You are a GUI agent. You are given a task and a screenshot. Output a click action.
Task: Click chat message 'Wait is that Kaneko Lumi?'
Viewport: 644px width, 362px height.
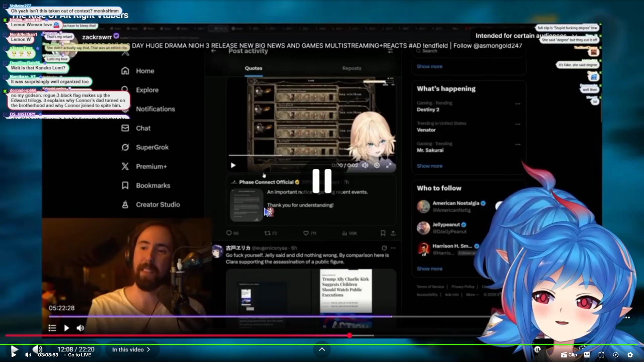[38, 68]
